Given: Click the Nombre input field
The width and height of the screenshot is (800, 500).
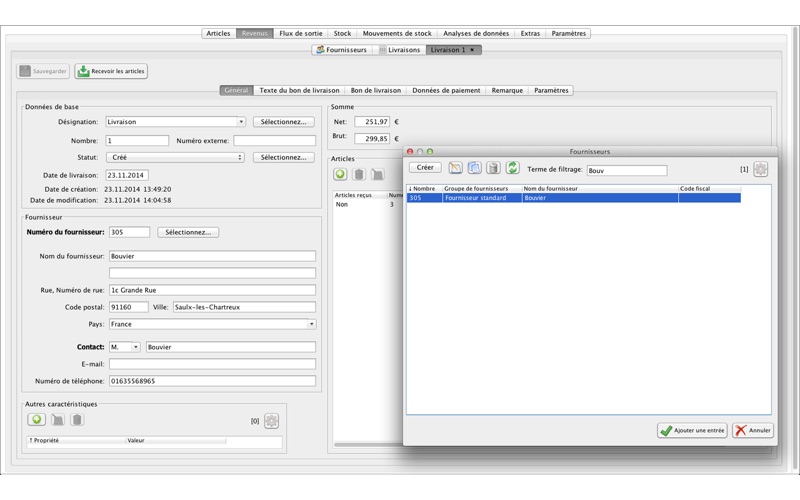Looking at the screenshot, I should click(137, 141).
